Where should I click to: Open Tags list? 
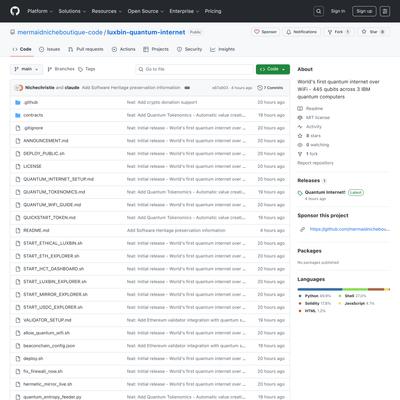tap(87, 69)
